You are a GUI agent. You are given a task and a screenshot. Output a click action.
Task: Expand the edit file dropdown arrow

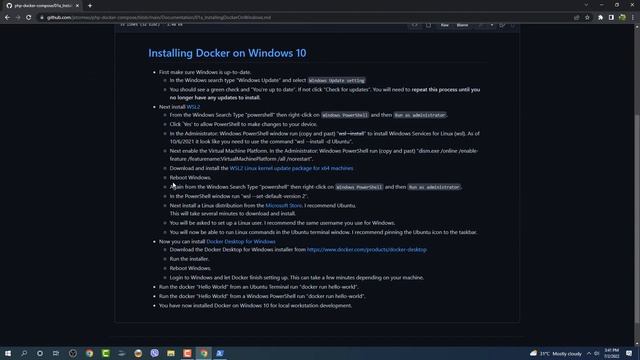pos(492,25)
